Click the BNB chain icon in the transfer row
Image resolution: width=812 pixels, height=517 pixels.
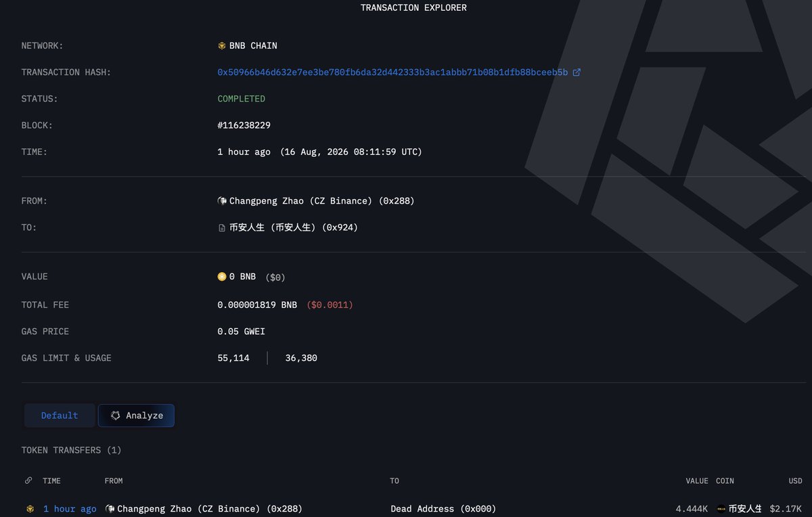pos(30,509)
